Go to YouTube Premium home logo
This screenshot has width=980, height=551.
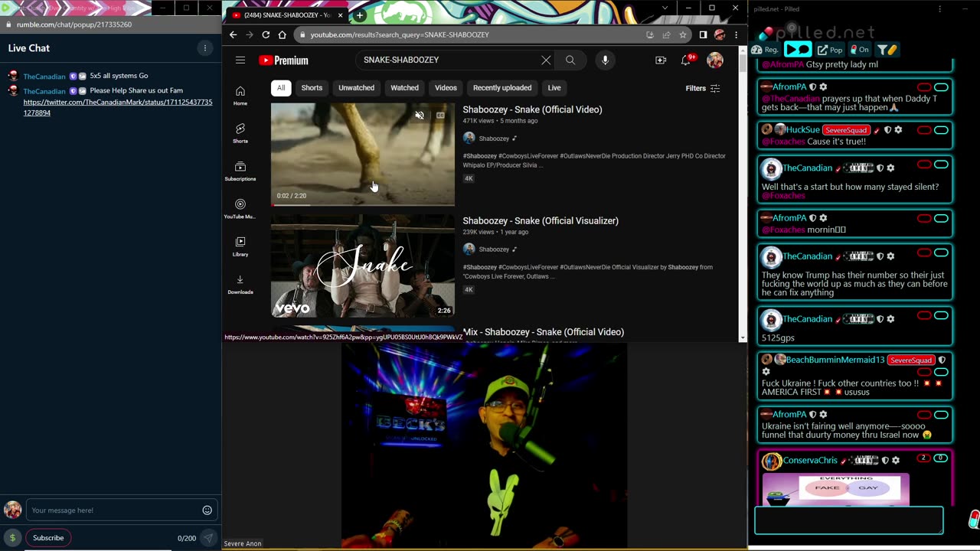tap(283, 60)
